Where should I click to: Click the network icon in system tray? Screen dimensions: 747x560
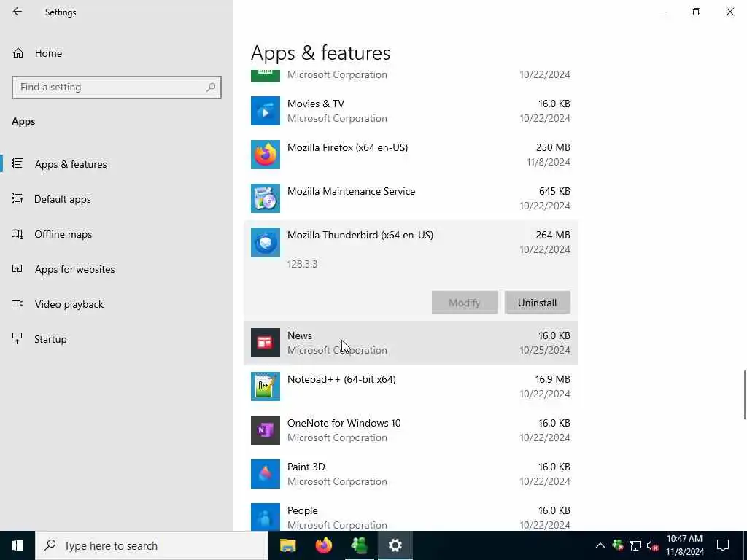tap(635, 545)
